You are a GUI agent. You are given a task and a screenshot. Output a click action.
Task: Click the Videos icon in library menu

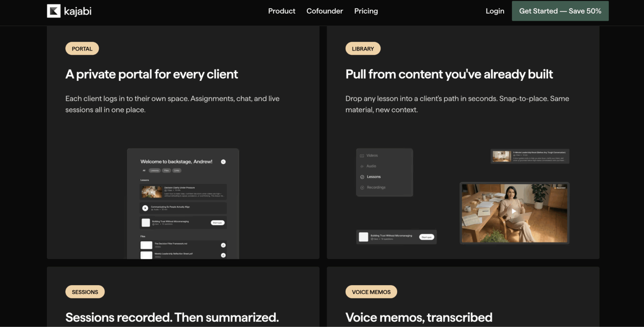tap(362, 156)
